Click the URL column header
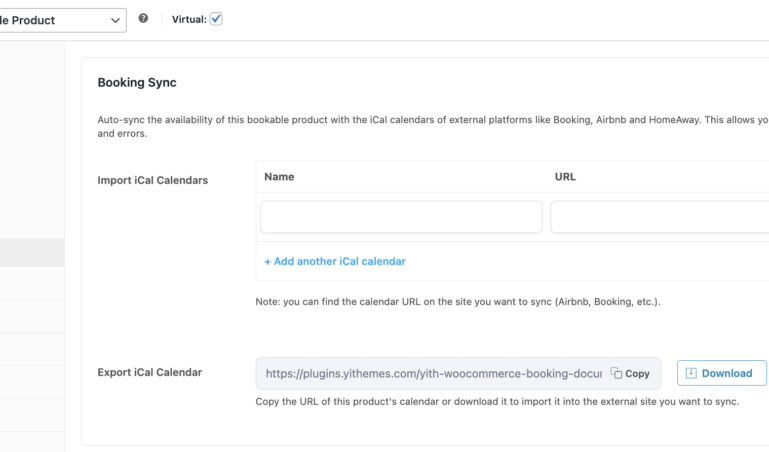The image size is (769, 452). click(565, 177)
